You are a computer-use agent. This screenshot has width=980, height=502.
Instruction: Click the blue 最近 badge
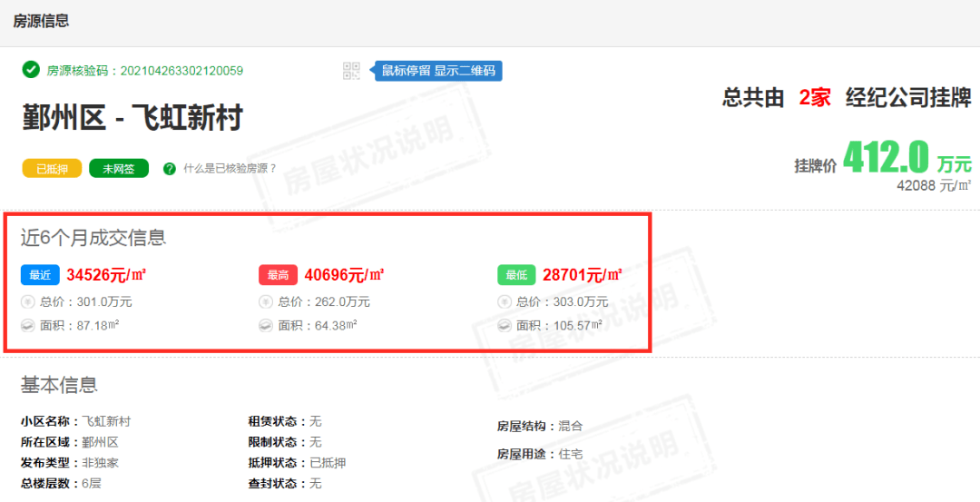[40, 275]
